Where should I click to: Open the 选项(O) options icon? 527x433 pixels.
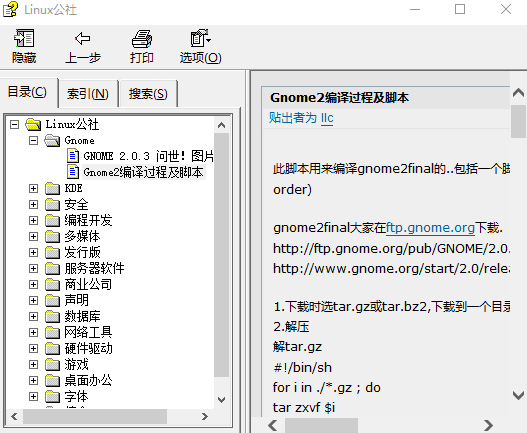200,38
